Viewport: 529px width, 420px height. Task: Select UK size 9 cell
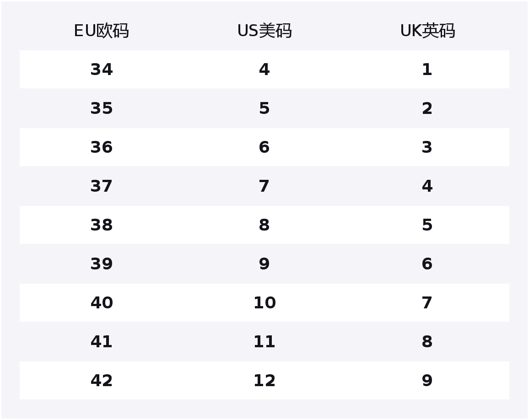click(x=427, y=381)
